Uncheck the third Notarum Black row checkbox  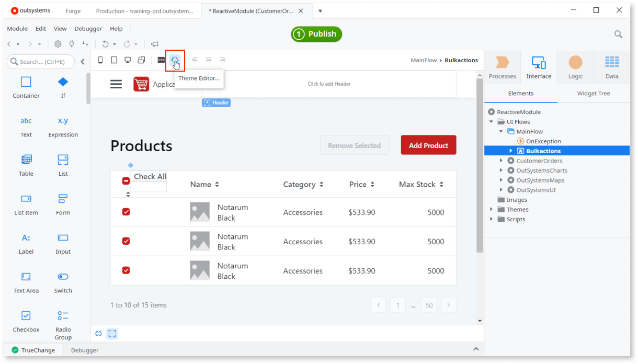point(126,270)
